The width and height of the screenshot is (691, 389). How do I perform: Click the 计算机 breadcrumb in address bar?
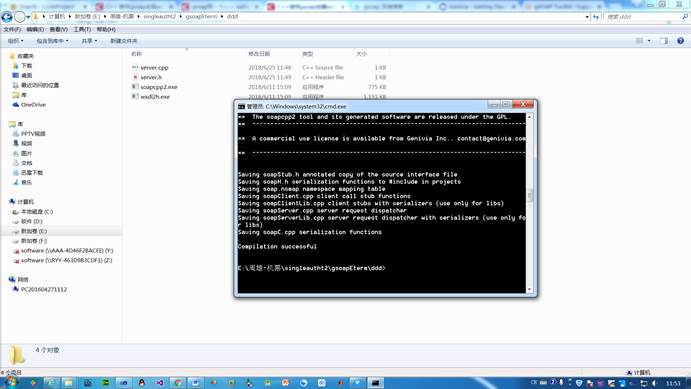[57, 16]
